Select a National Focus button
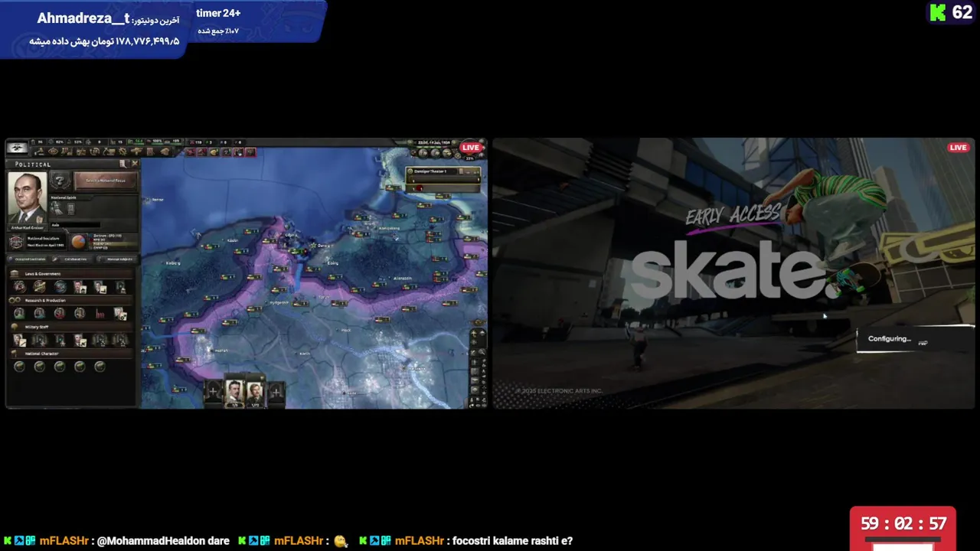Image resolution: width=980 pixels, height=551 pixels. click(x=106, y=181)
